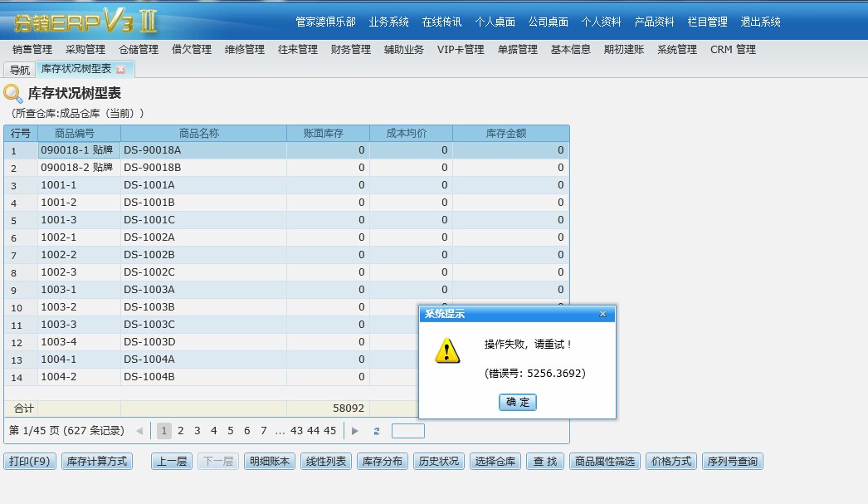Open the 销售管理 menu
Viewport: 868px width, 504px height.
(32, 49)
